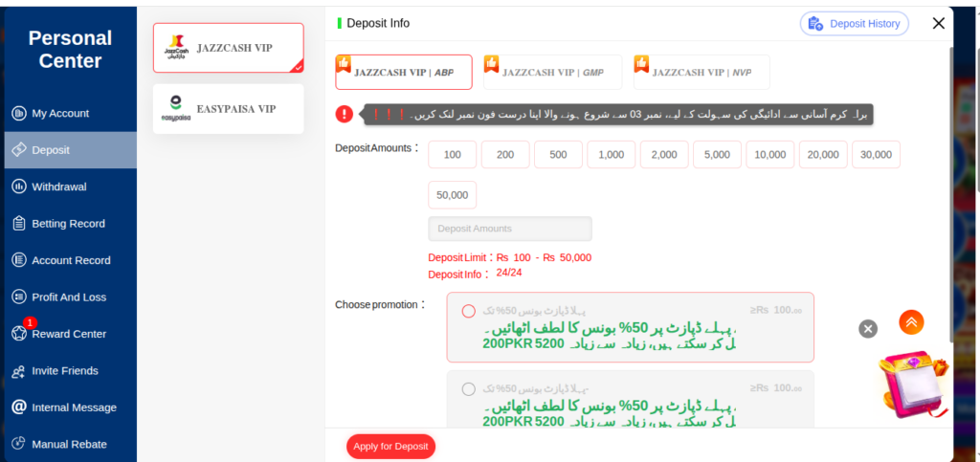980x462 pixels.
Task: Open Manual Rebate page
Action: coord(71,444)
